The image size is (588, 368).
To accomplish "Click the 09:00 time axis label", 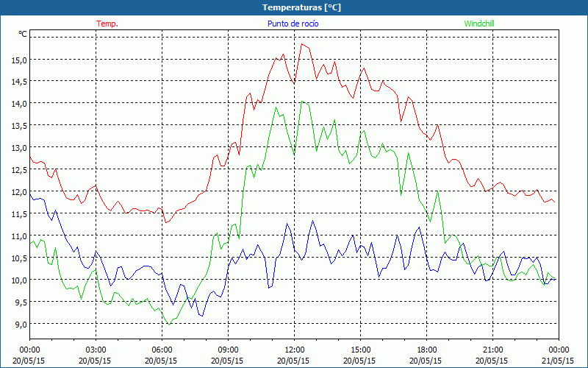I will 228,350.
